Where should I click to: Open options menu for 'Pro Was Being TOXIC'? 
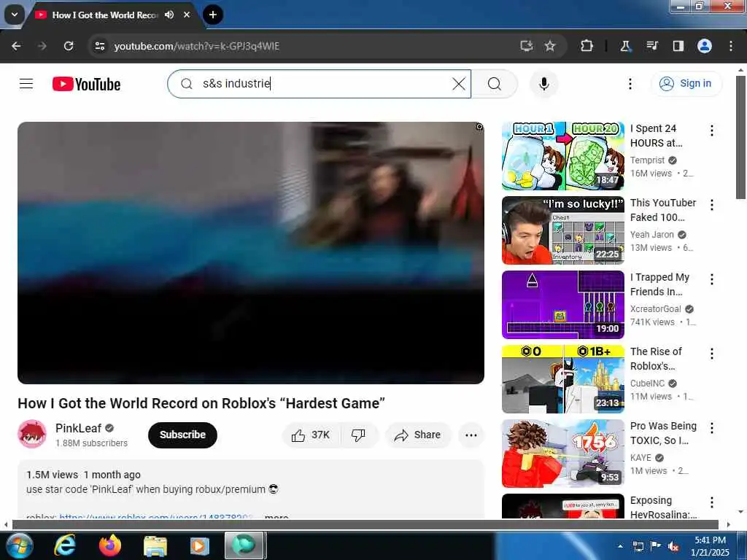[712, 427]
